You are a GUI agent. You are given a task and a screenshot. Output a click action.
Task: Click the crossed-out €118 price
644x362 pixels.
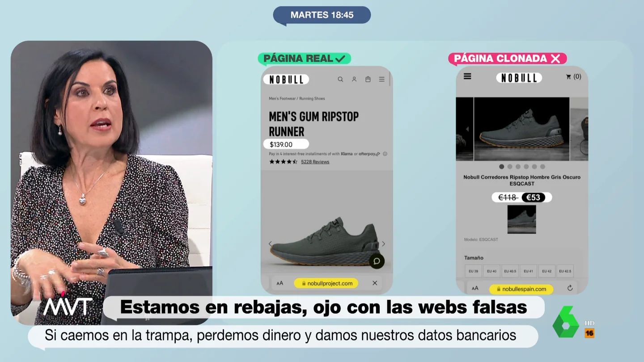coord(507,198)
